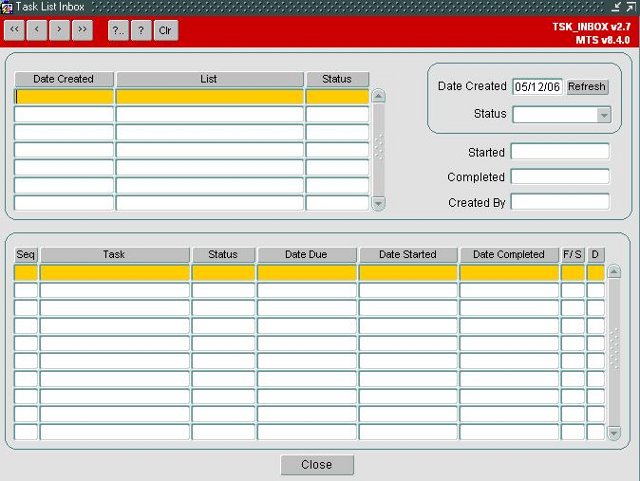The width and height of the screenshot is (640, 481).
Task: Click the next record > button
Action: (60, 30)
